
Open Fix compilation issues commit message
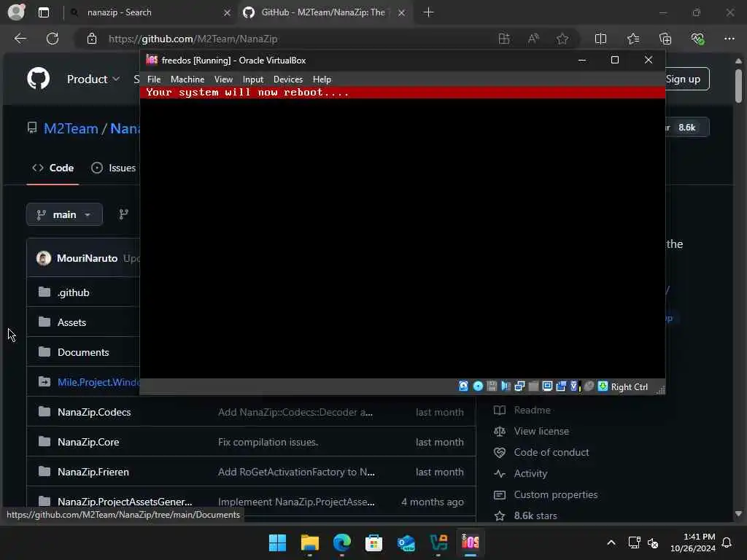pyautogui.click(x=268, y=443)
